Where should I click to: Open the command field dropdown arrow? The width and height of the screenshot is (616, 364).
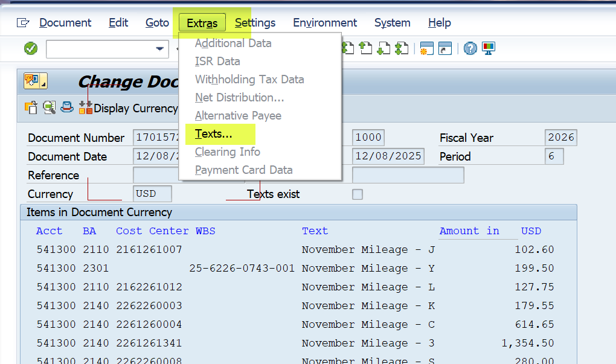[160, 49]
